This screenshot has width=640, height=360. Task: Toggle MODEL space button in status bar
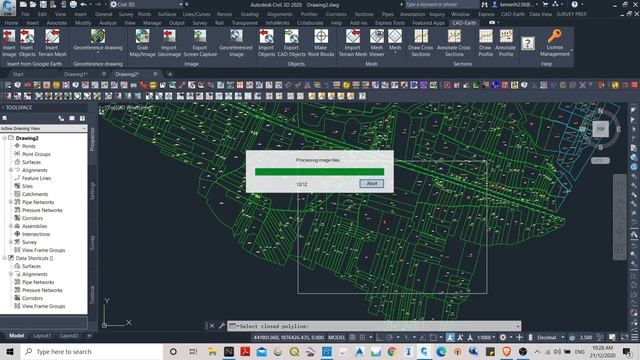(x=337, y=337)
